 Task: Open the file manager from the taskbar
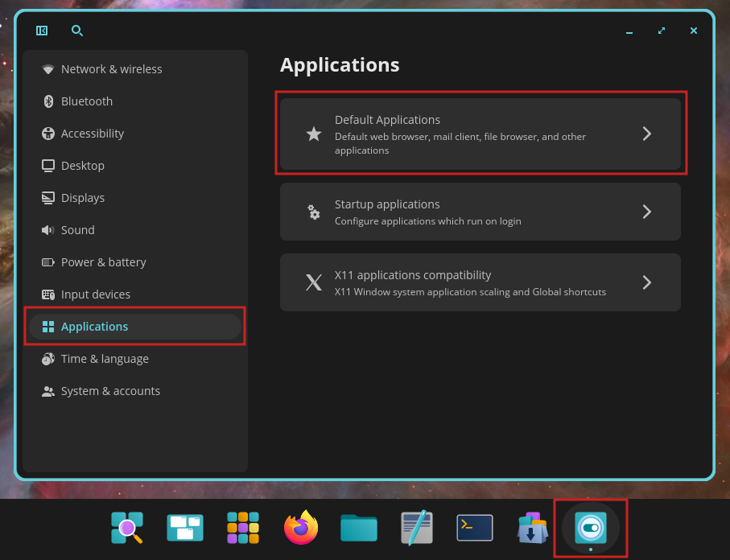358,527
